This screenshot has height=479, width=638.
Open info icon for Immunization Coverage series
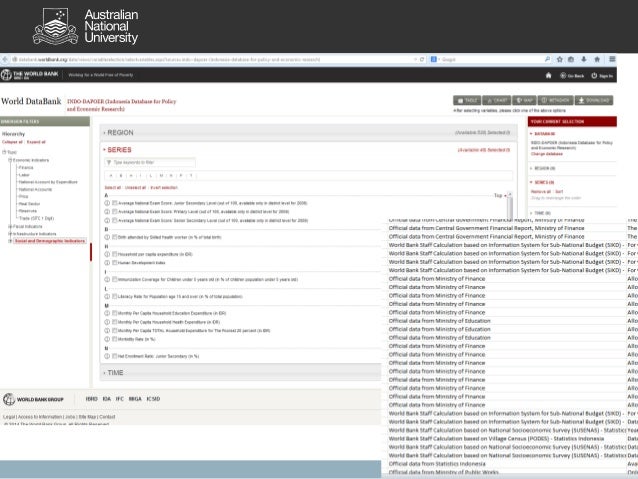(107, 280)
